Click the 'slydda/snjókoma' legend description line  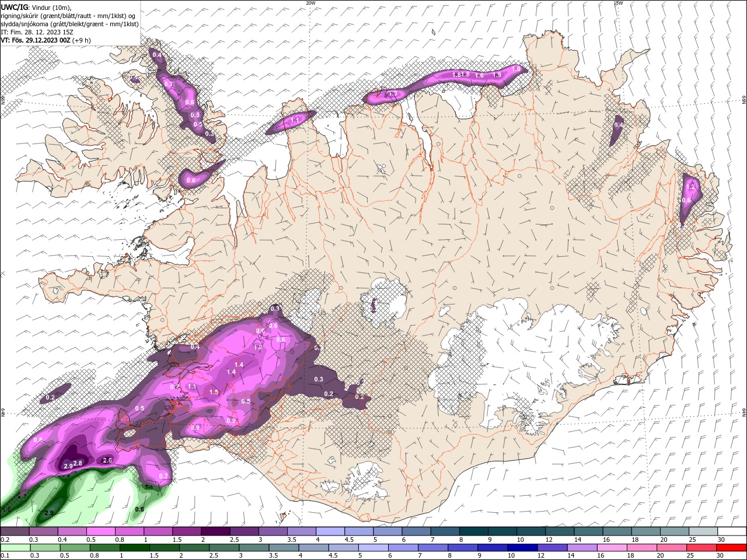coord(70,24)
